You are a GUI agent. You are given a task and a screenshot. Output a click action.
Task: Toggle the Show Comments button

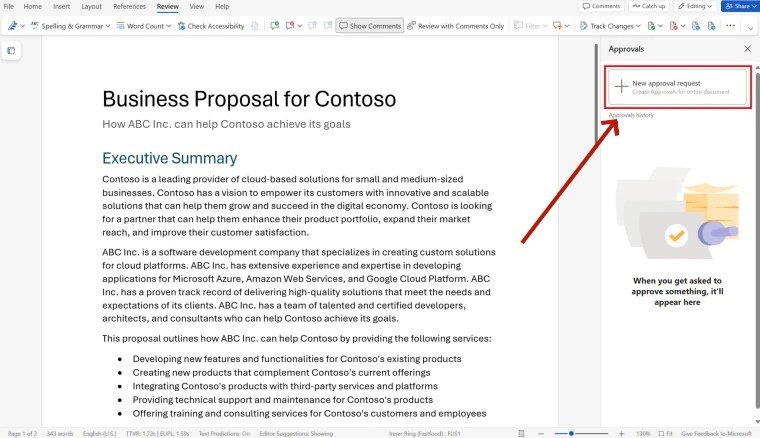click(x=370, y=26)
